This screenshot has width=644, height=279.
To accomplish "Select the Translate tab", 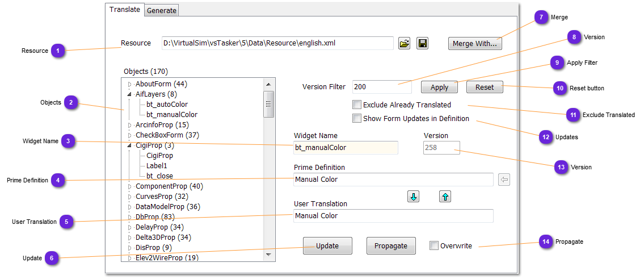I will click(125, 10).
